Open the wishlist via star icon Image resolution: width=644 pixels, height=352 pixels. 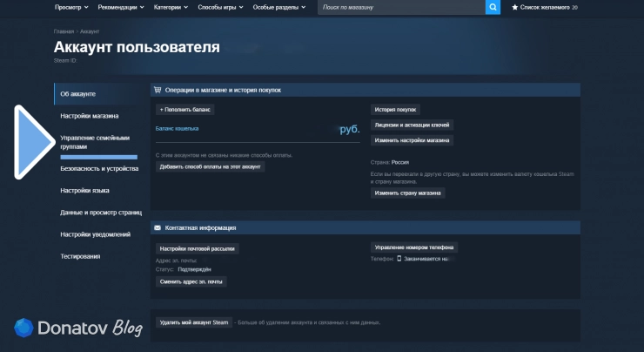point(514,7)
